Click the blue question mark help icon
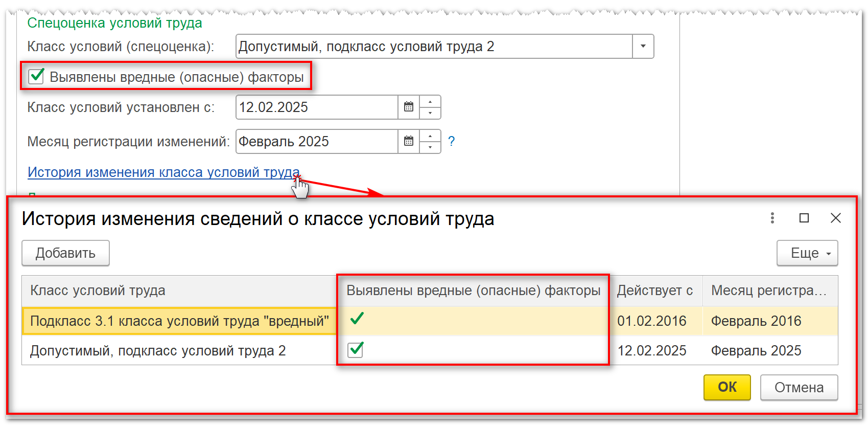The height and width of the screenshot is (425, 868). coord(451,141)
